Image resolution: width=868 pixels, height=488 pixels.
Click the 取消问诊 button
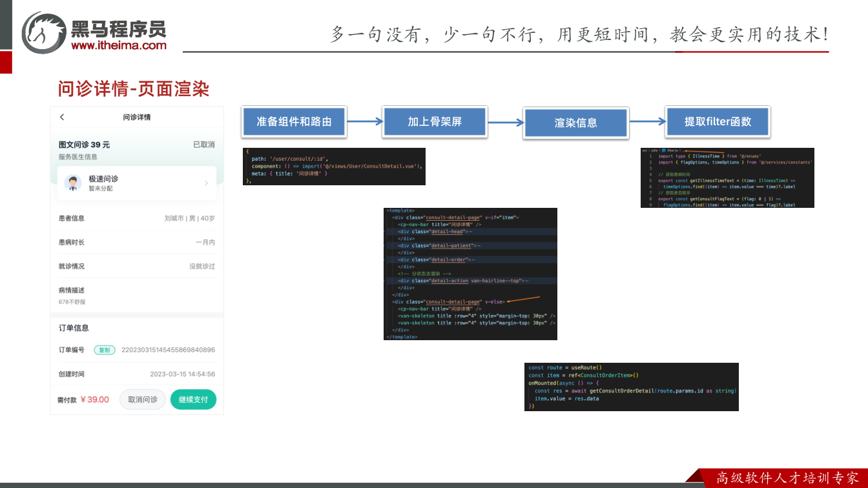coord(143,400)
